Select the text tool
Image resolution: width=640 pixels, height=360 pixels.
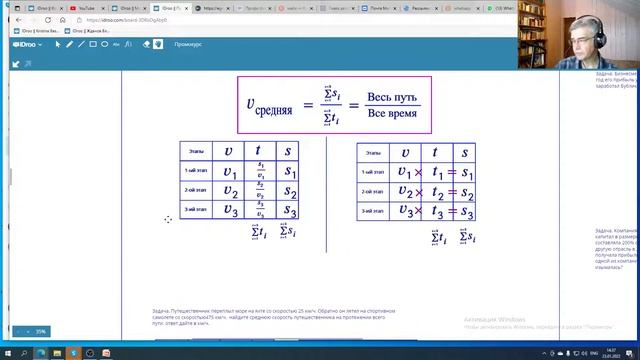tap(116, 44)
